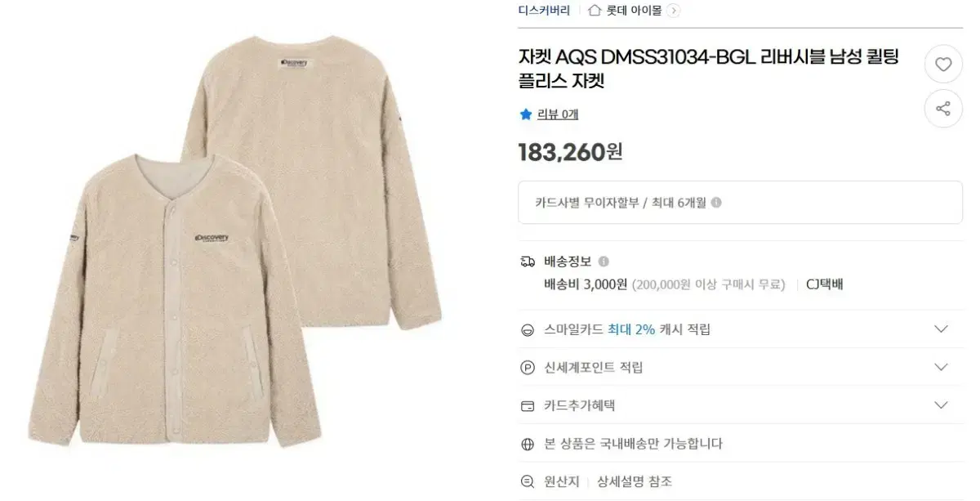This screenshot has height=501, width=980.
Task: Open the 디스커버리 brand link
Action: pyautogui.click(x=544, y=11)
